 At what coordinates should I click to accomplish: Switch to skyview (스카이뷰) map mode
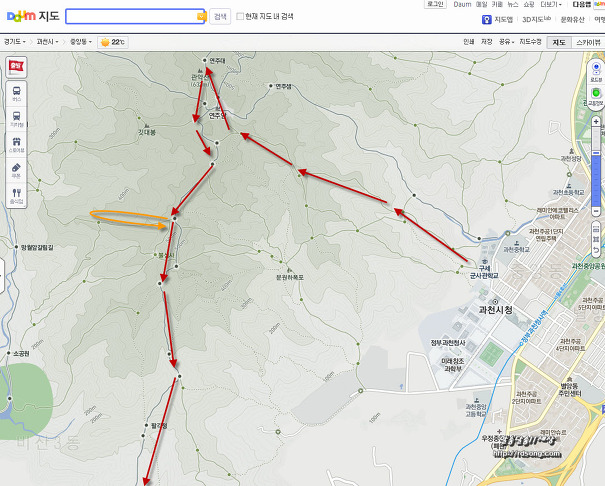pos(588,42)
